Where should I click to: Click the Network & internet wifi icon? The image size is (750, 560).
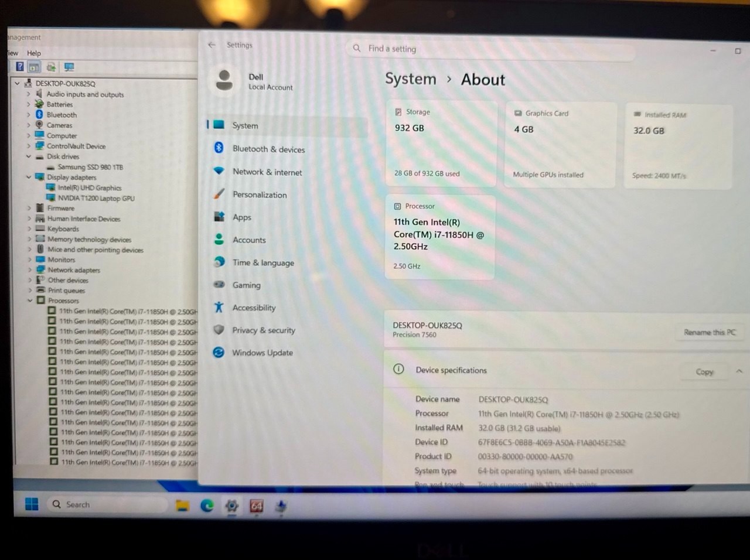[x=219, y=171]
